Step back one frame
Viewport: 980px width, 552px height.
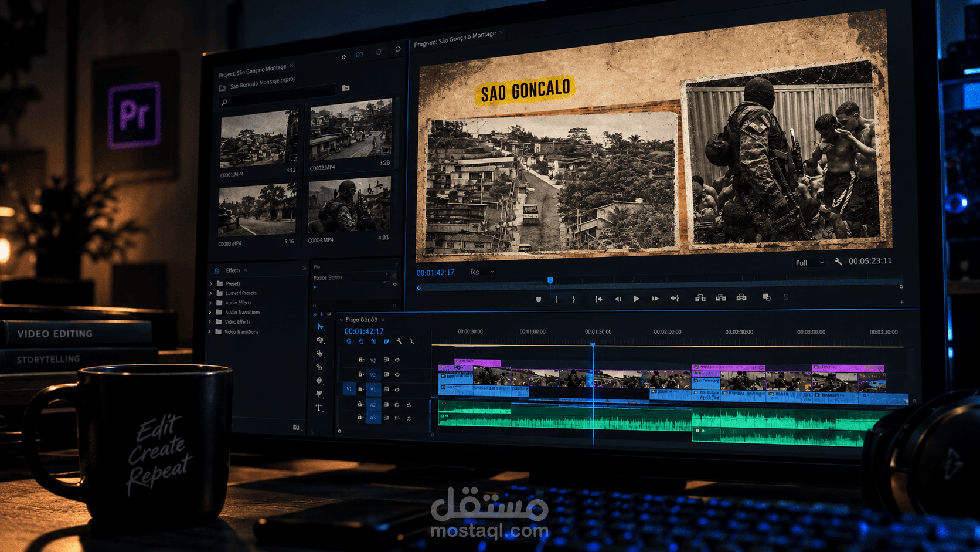pyautogui.click(x=618, y=299)
